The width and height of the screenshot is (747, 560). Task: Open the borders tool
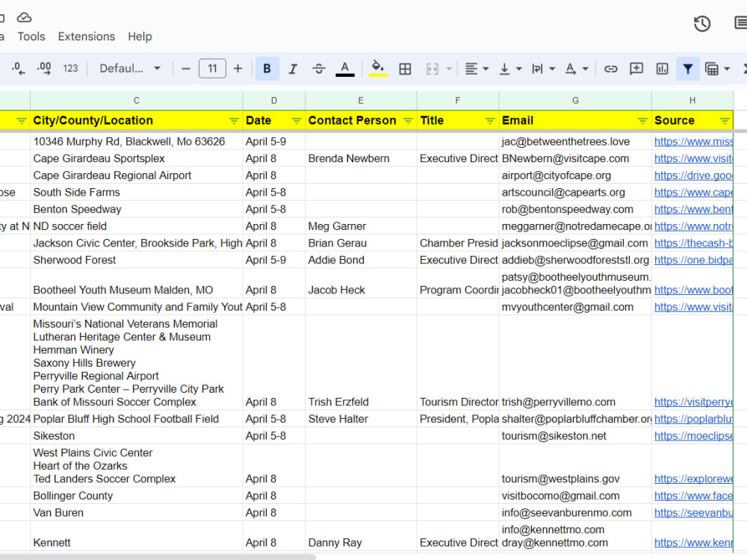click(x=405, y=69)
